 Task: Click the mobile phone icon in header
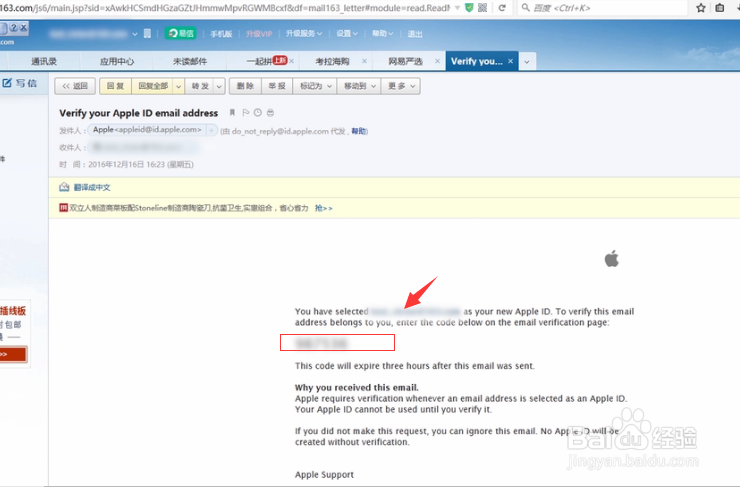147,34
